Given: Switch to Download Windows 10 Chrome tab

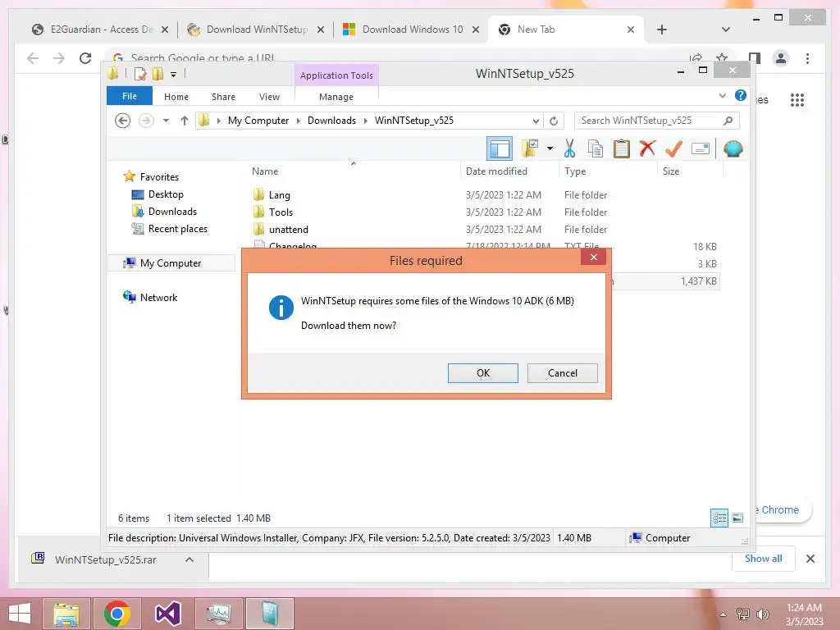Looking at the screenshot, I should 412,30.
